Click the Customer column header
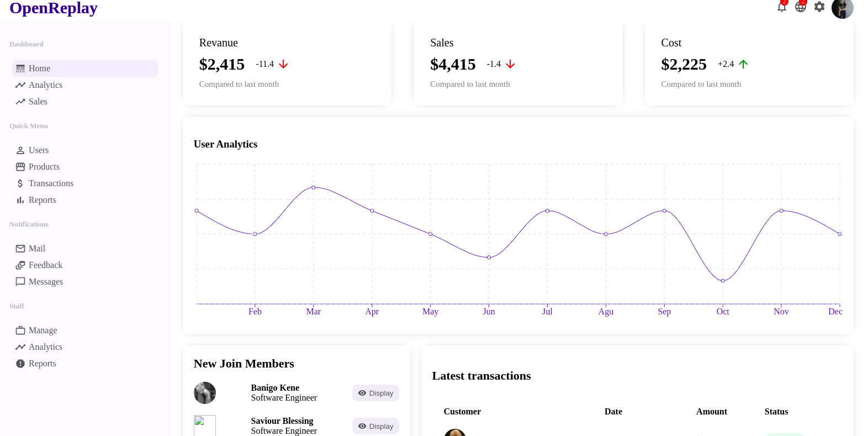 462,412
